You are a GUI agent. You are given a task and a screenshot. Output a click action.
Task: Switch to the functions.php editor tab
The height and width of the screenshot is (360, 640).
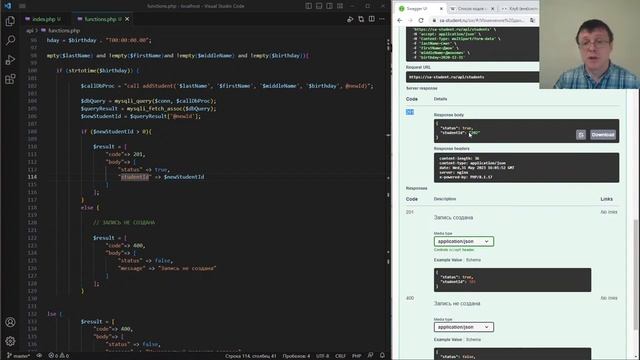click(100, 19)
